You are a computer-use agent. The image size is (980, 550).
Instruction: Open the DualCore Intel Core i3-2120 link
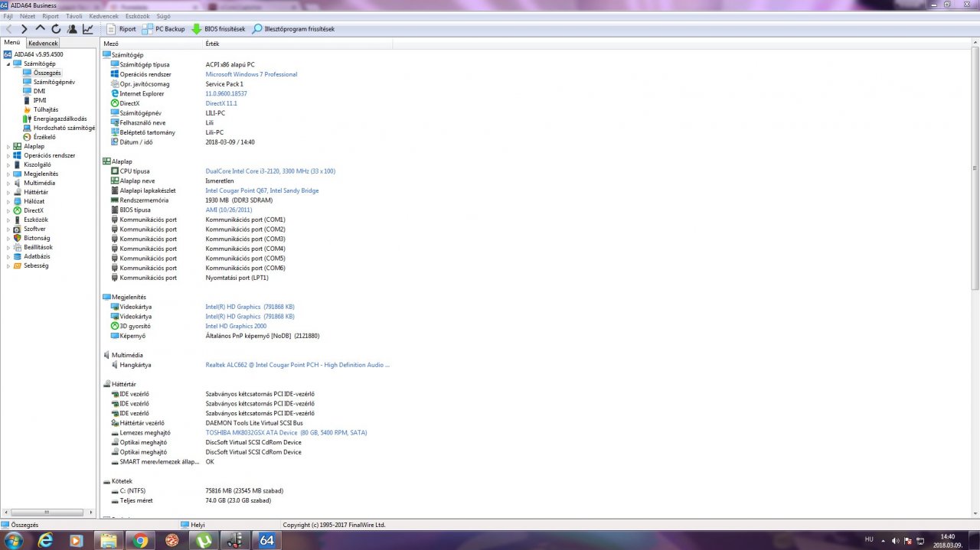(x=270, y=171)
